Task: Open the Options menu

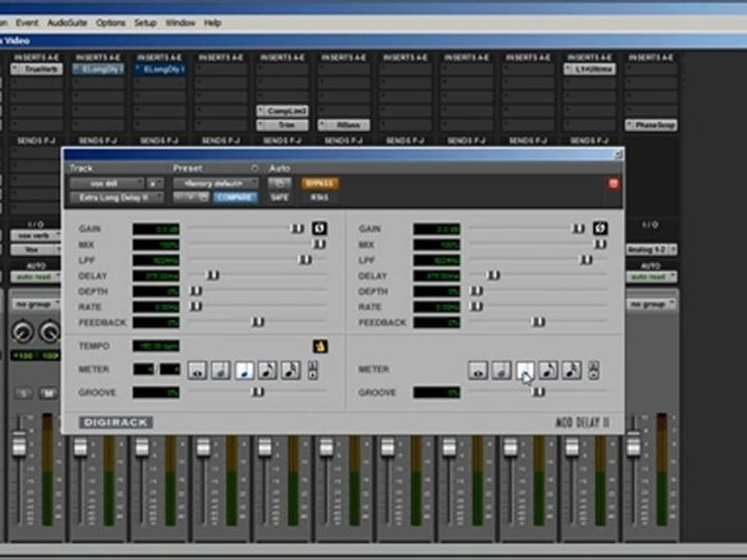Action: 110,23
